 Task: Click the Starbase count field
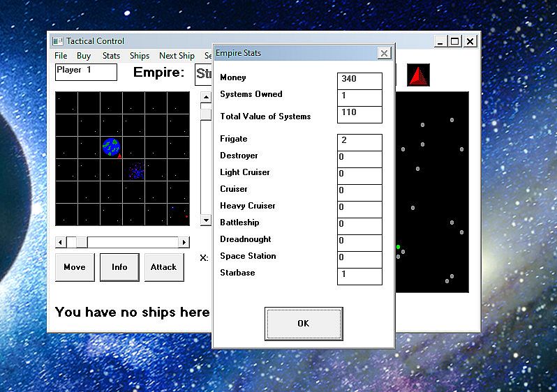359,276
